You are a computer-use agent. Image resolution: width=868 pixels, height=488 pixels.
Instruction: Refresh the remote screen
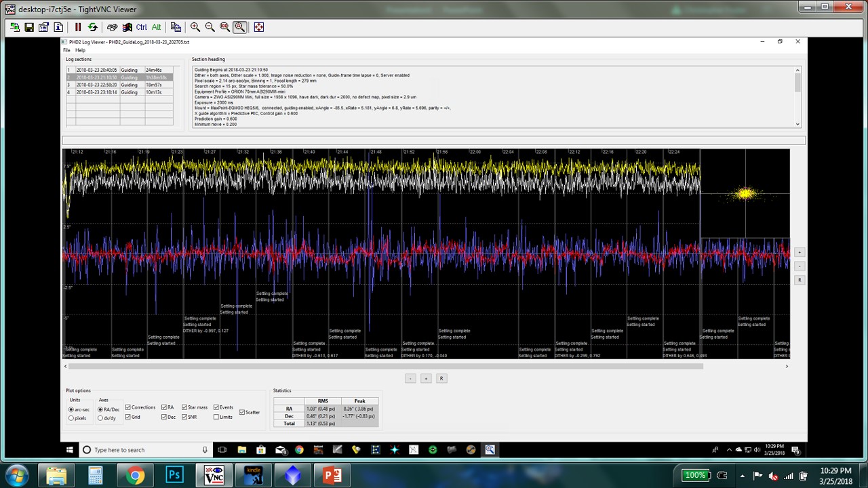(x=93, y=27)
